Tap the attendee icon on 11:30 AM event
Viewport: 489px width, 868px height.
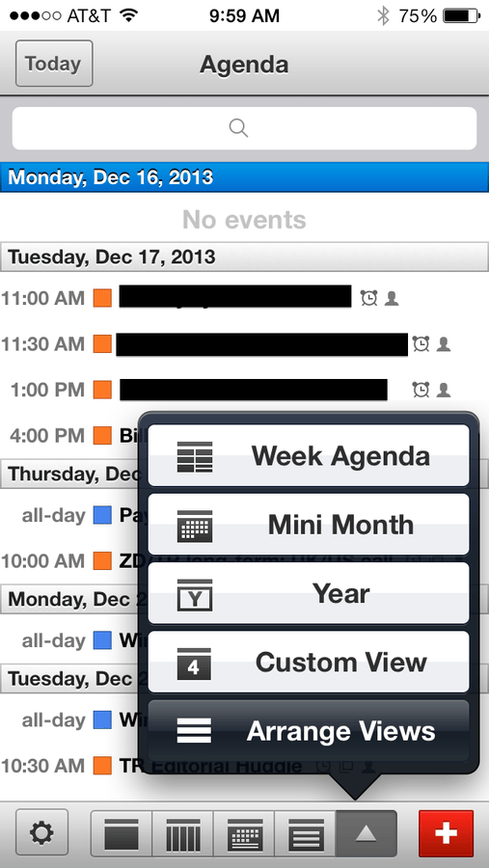point(443,344)
